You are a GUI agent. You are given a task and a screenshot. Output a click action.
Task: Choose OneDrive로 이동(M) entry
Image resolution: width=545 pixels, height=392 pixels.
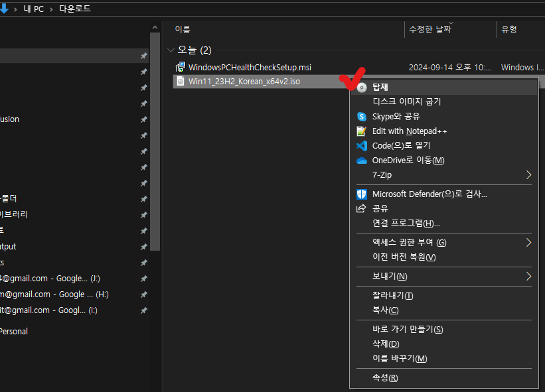click(x=444, y=161)
